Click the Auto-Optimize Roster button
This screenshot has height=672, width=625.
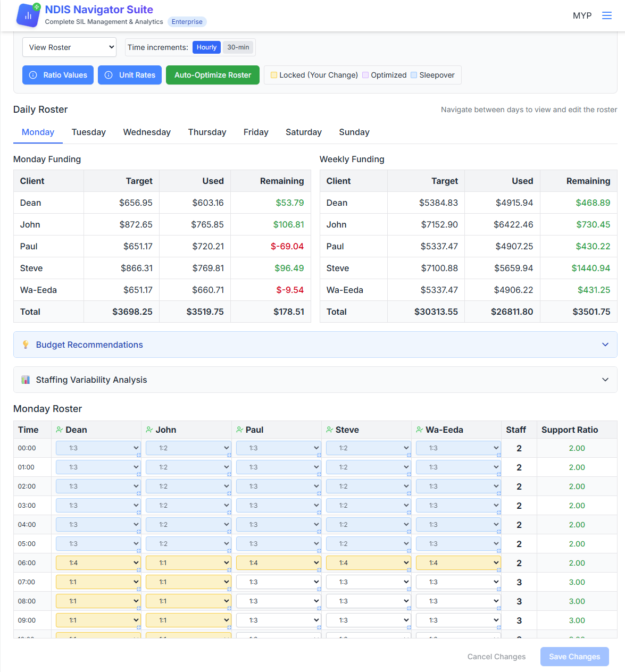pos(212,75)
